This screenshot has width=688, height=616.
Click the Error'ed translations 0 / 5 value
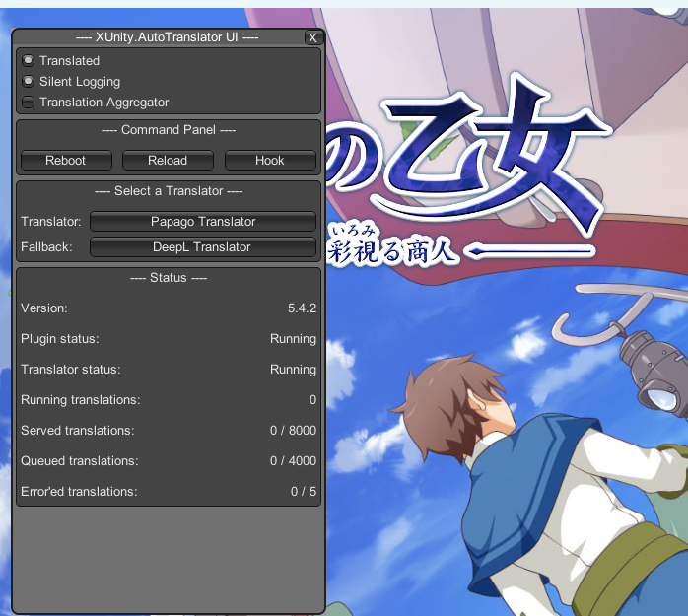click(x=304, y=492)
